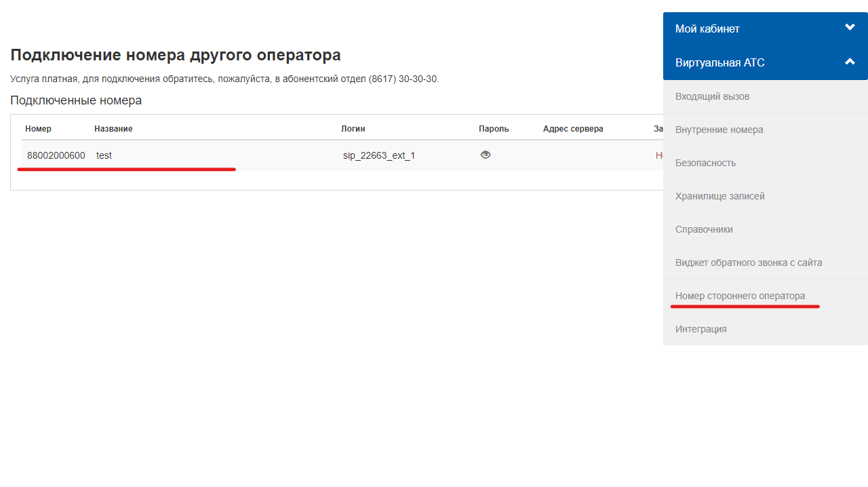Open Виджет обратного звонка с сайта
Screen dimensions: 868x487
[749, 262]
